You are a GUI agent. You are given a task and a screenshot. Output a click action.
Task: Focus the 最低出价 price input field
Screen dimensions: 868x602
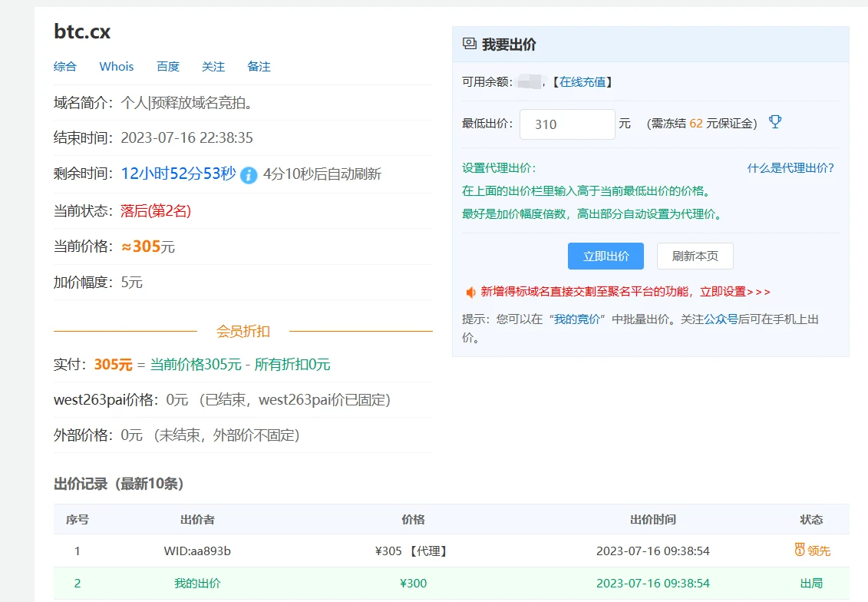(567, 124)
